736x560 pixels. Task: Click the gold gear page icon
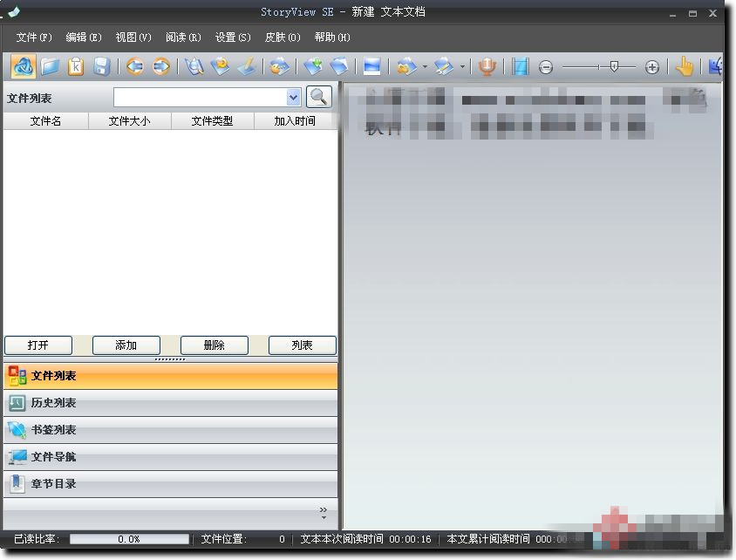coord(406,66)
